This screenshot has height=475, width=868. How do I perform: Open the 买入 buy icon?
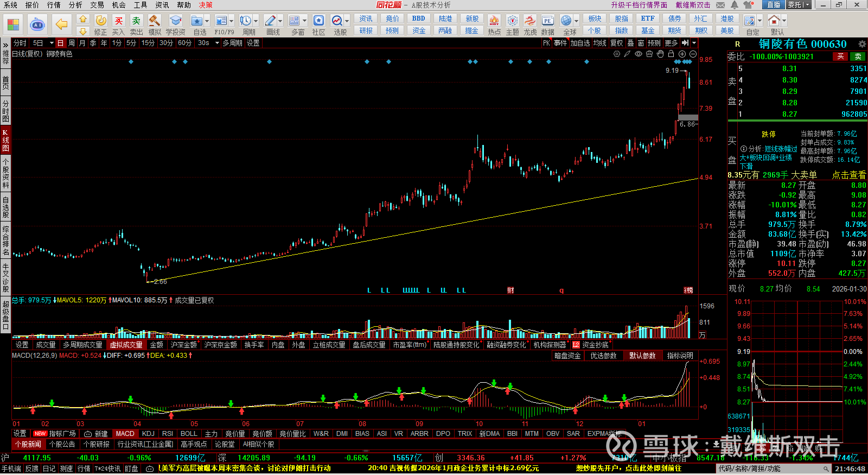click(118, 21)
